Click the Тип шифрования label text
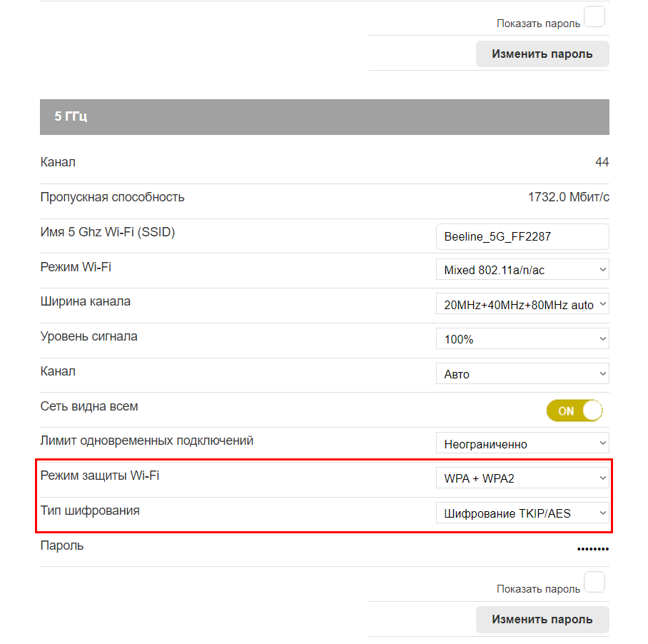 click(x=90, y=510)
